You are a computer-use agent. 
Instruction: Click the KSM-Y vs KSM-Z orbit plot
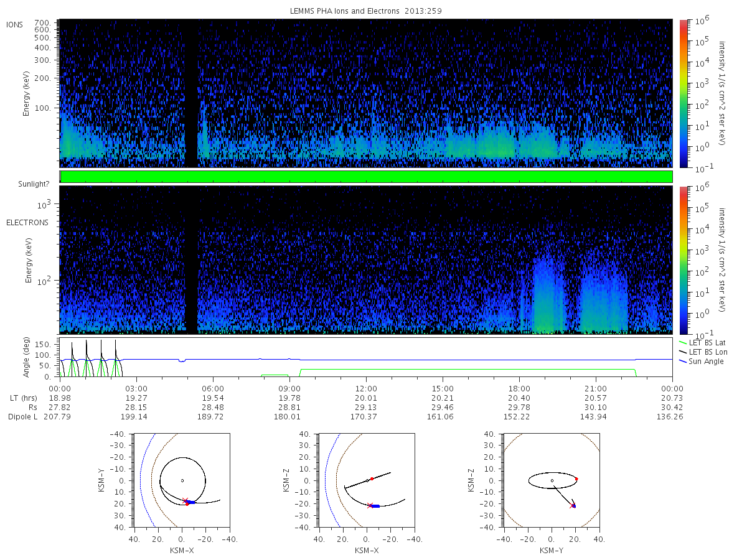pos(552,480)
